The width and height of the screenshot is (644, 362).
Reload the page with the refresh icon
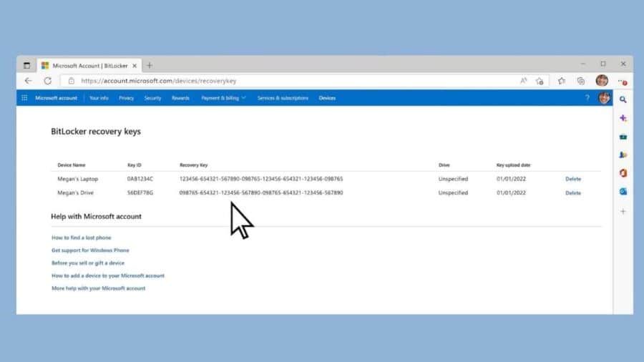48,81
